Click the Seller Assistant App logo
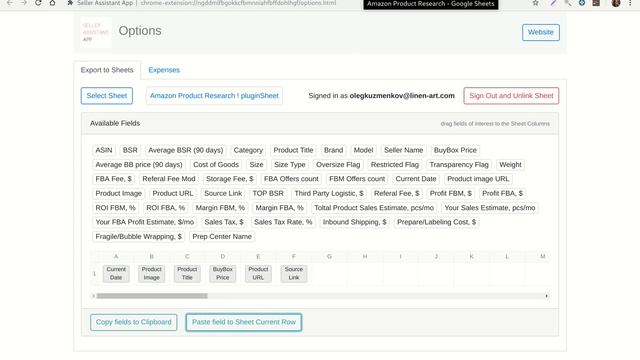 (96, 32)
